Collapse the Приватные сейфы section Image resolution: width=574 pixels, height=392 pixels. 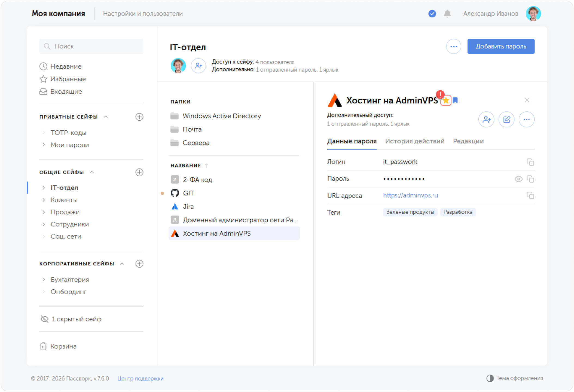[x=106, y=117]
